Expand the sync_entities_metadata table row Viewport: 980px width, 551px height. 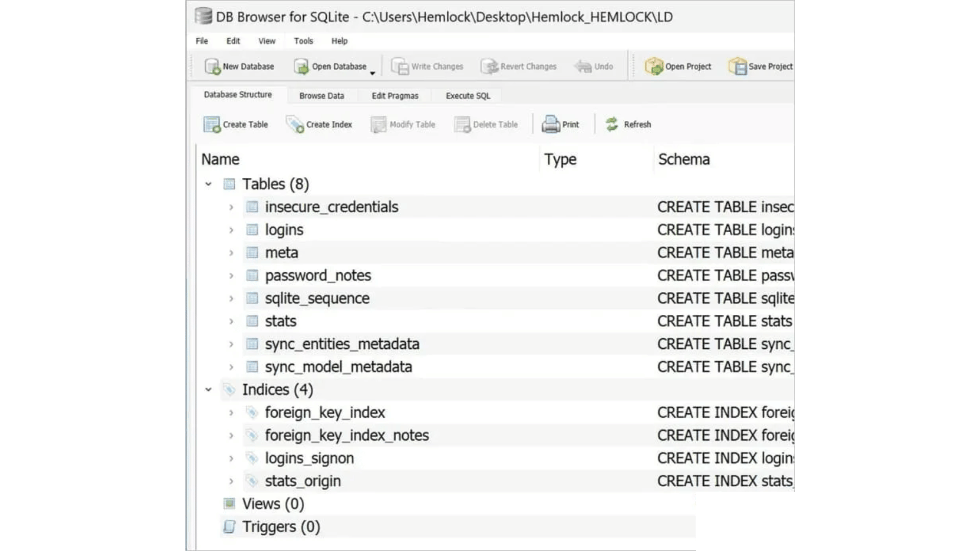pos(231,344)
